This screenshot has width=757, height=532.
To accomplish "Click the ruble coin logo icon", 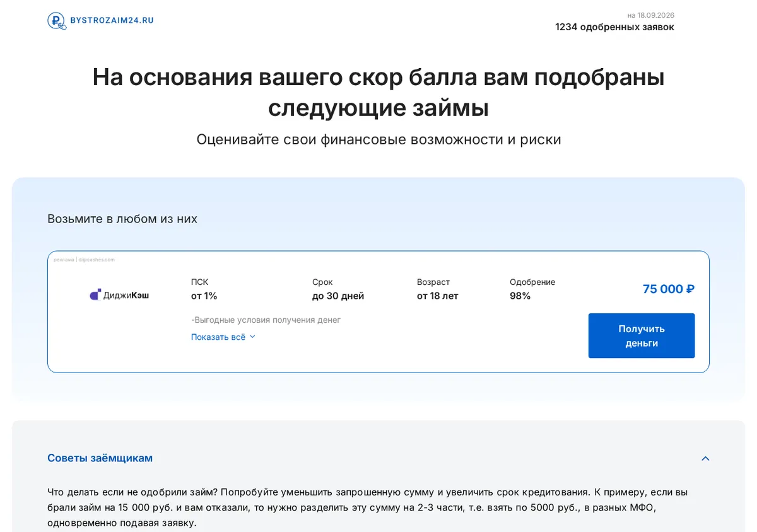I will pyautogui.click(x=57, y=21).
